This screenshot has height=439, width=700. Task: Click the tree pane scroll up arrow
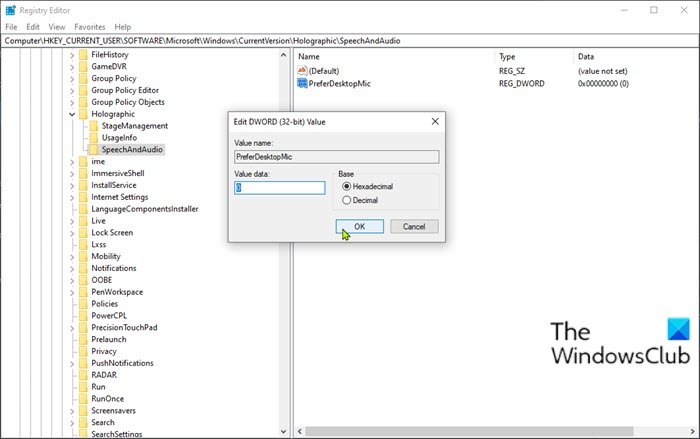283,55
